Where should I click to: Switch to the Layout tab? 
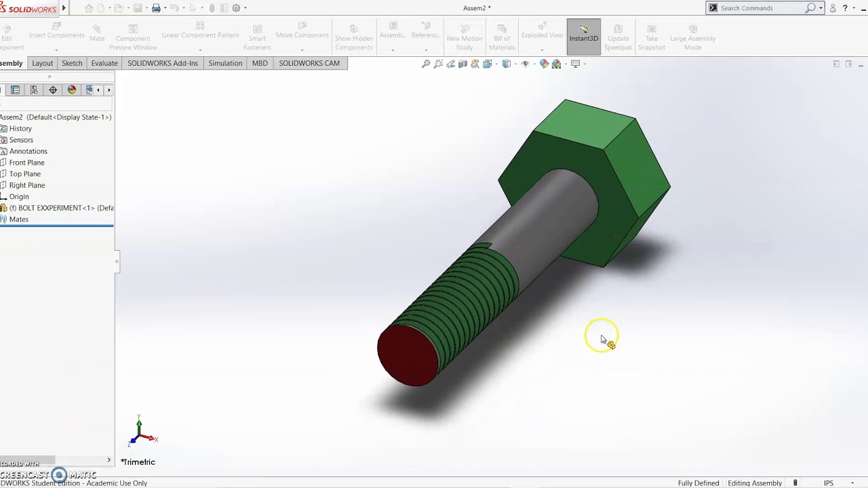click(42, 63)
